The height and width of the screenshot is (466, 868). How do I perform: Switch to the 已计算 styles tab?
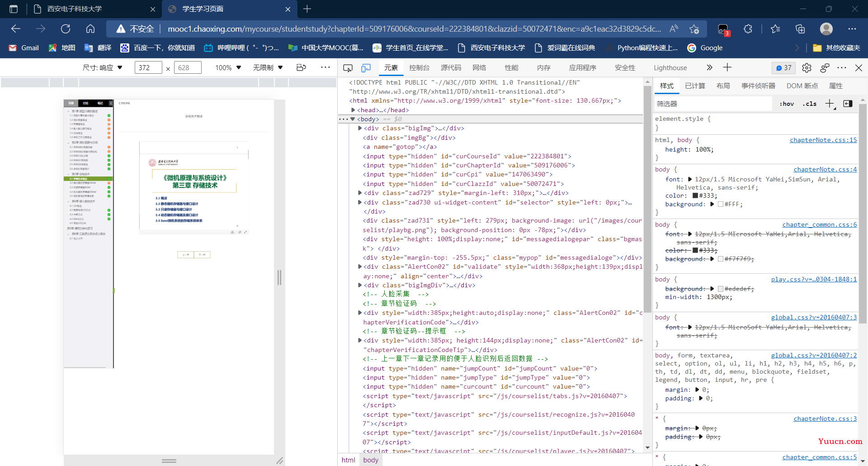[695, 86]
